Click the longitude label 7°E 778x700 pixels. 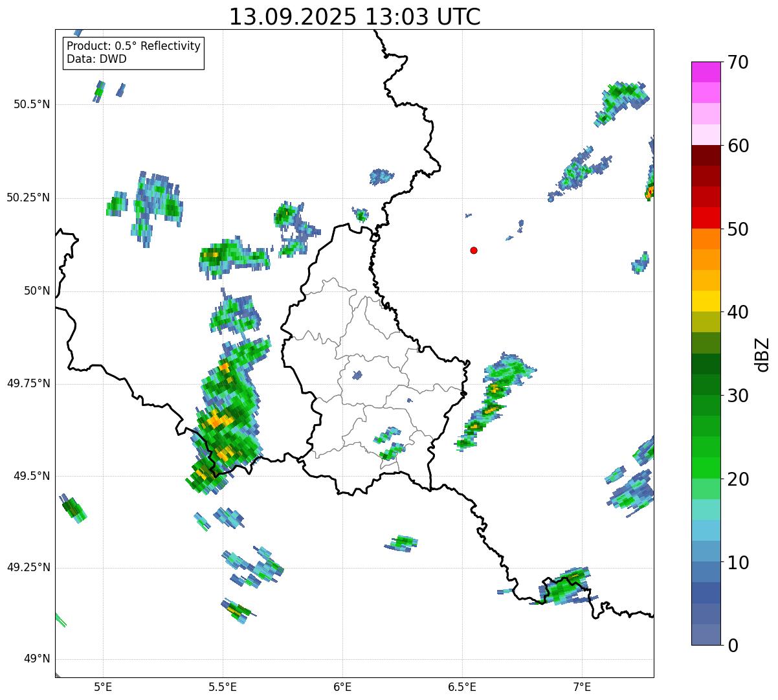click(582, 686)
